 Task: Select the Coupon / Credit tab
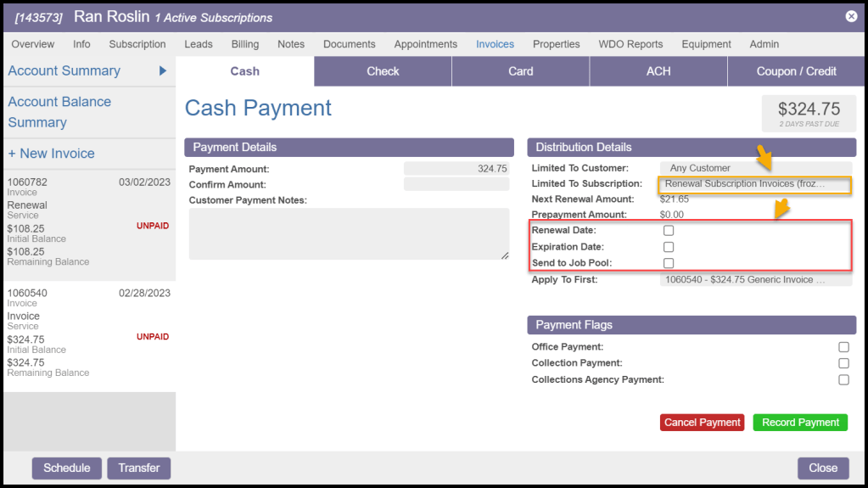click(x=796, y=71)
